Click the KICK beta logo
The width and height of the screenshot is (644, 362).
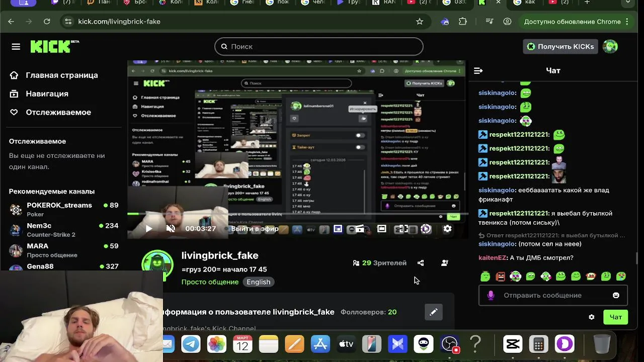pos(54,46)
